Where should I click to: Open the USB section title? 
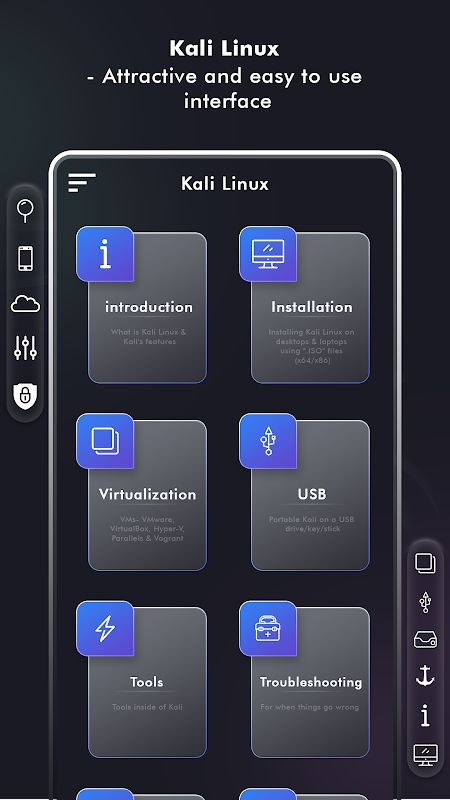pos(312,494)
